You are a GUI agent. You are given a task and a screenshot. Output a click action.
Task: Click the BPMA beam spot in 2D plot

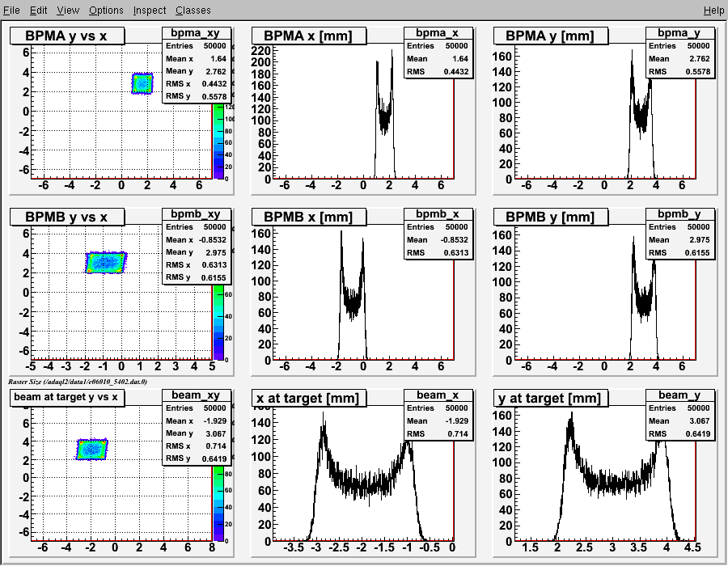click(142, 83)
